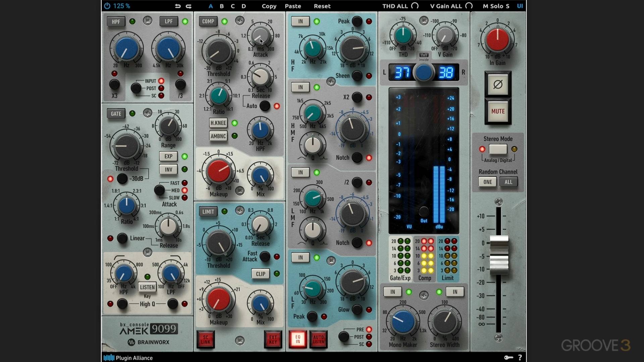Open help question mark icon
Screen dimensions: 644x362
click(520, 357)
